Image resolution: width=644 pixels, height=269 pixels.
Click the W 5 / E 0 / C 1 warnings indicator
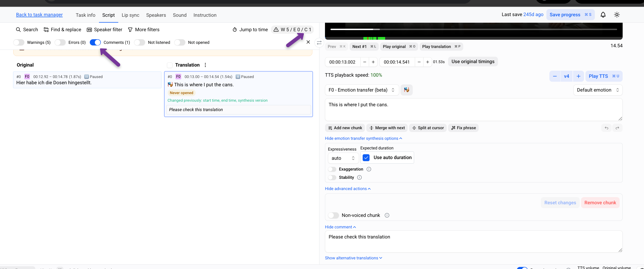(292, 29)
